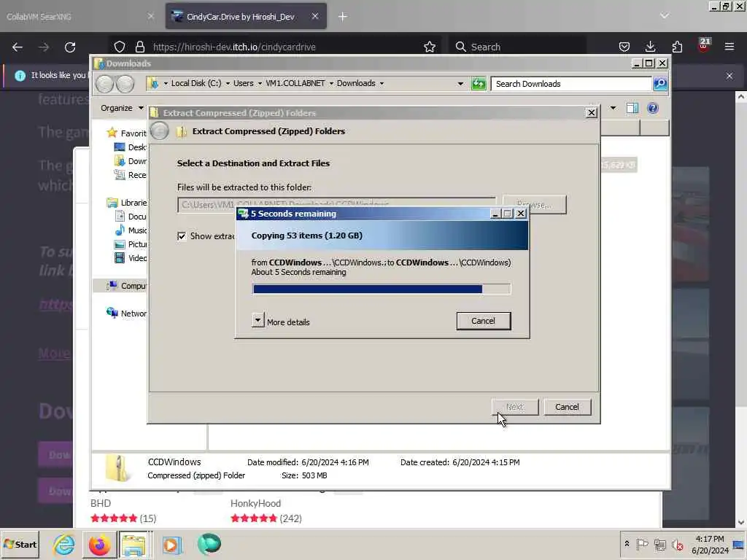The height and width of the screenshot is (560, 747).
Task: Click Firefox icon in taskbar
Action: click(99, 544)
